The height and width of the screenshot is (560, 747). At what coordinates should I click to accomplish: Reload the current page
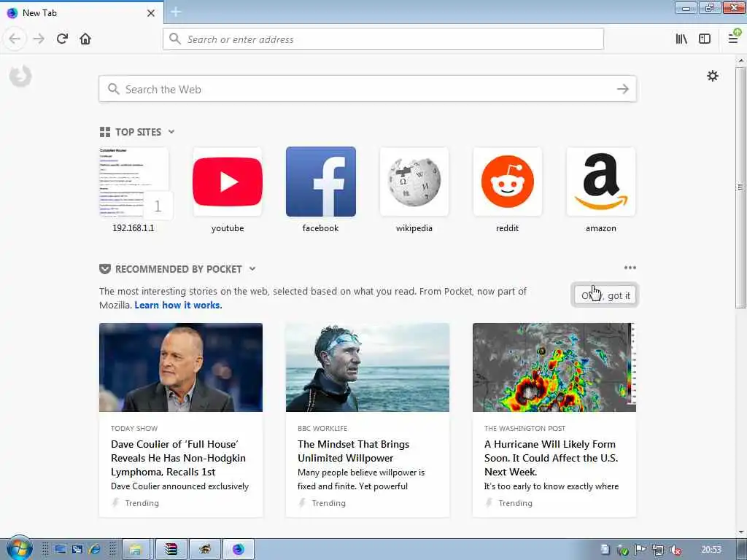(62, 39)
